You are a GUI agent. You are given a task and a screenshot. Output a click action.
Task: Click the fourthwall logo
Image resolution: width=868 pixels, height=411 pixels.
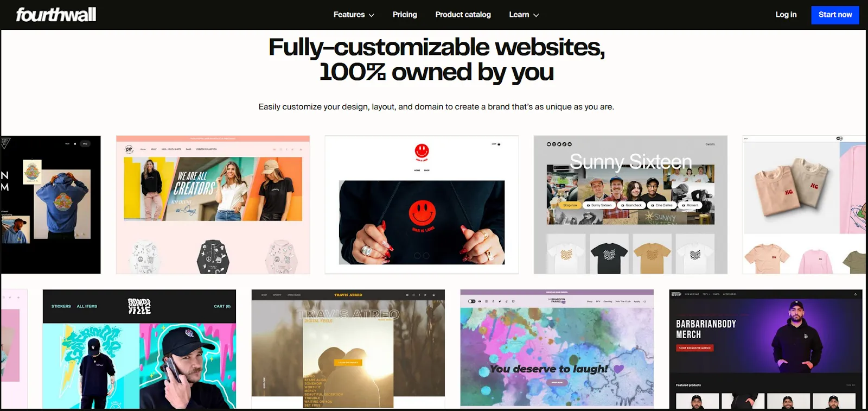56,15
